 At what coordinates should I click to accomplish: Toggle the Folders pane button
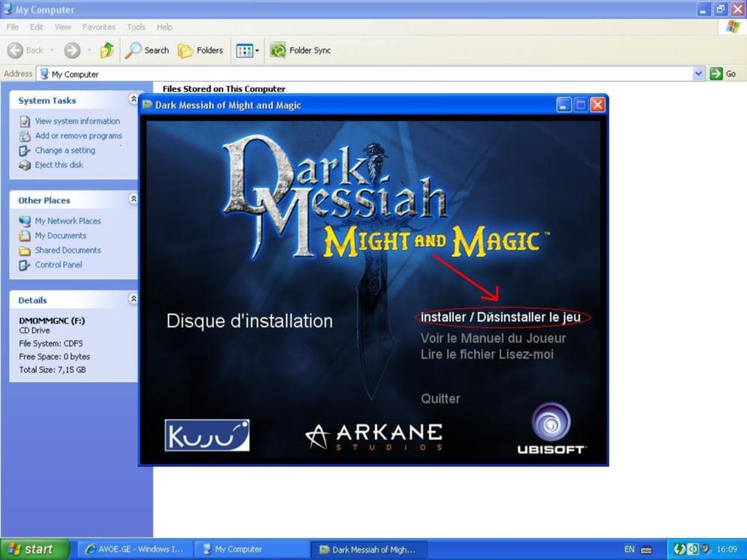tap(200, 50)
